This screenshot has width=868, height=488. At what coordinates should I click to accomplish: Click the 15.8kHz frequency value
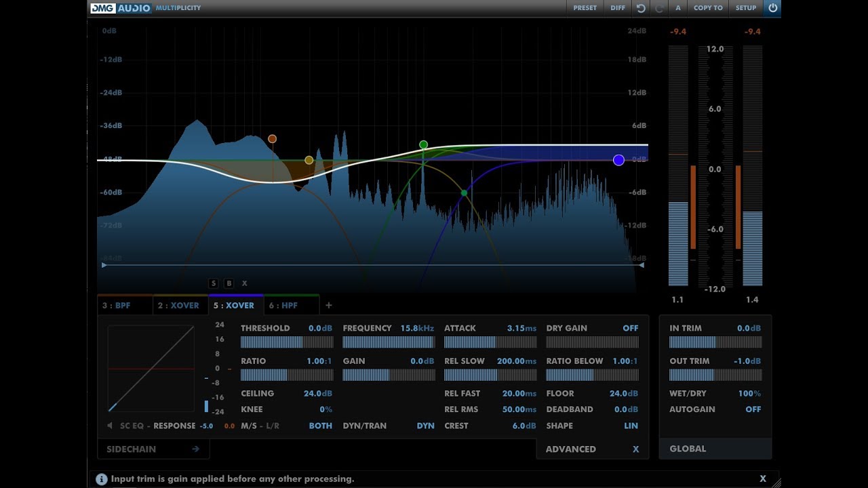tap(417, 328)
